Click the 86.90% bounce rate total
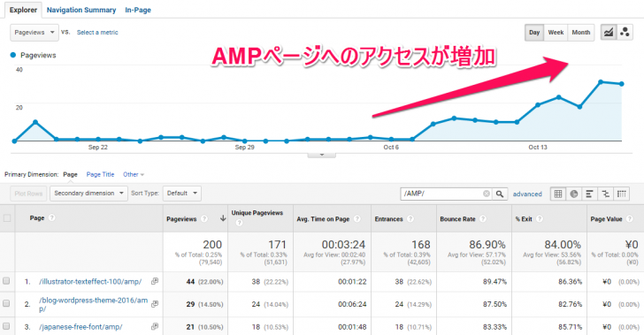 [487, 245]
